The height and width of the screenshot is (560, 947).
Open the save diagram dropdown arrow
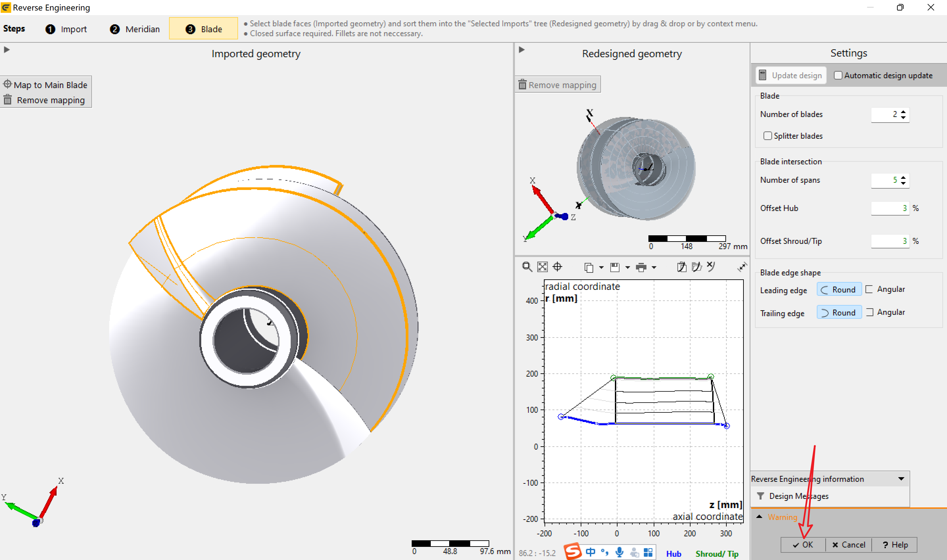(628, 268)
